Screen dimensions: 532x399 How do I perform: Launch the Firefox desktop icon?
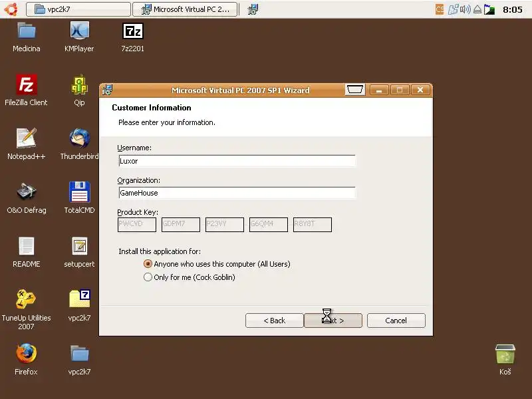point(26,353)
